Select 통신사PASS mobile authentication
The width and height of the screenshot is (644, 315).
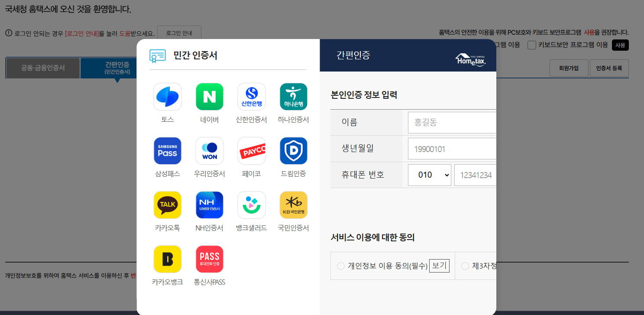click(x=209, y=259)
